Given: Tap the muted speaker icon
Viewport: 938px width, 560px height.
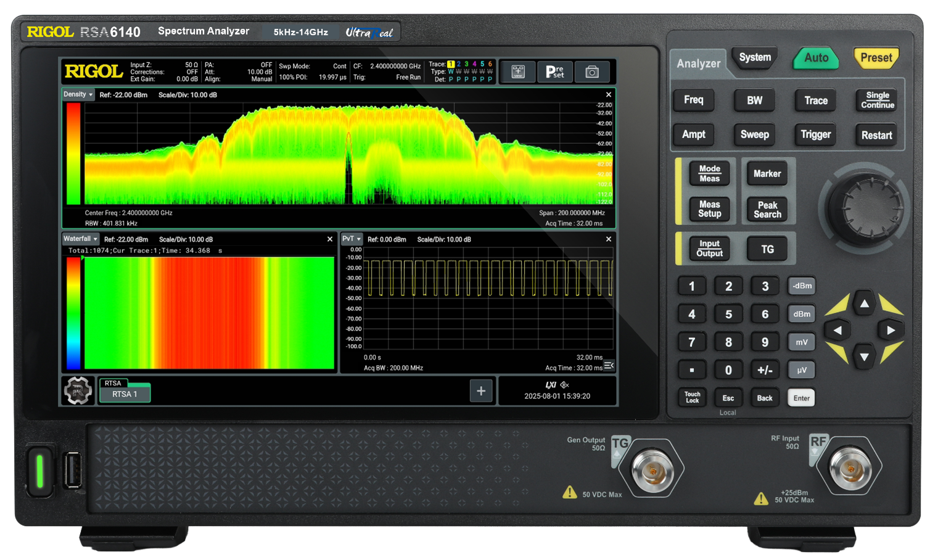Looking at the screenshot, I should coord(564,385).
